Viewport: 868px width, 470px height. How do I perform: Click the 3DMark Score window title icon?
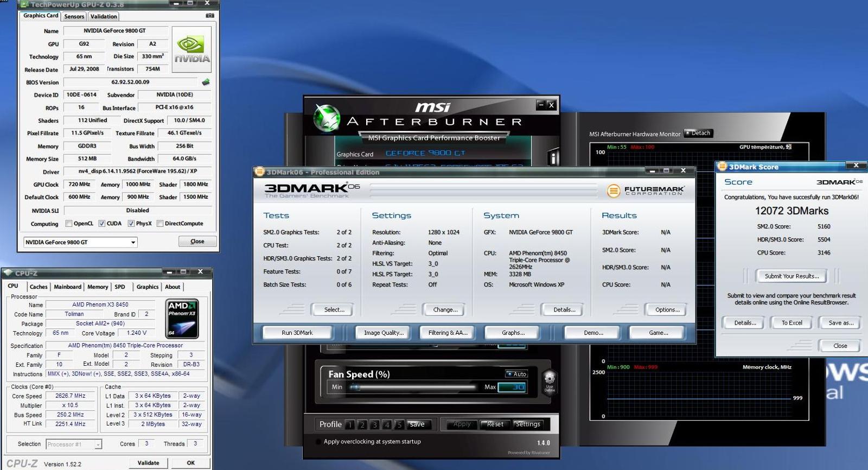(x=722, y=167)
